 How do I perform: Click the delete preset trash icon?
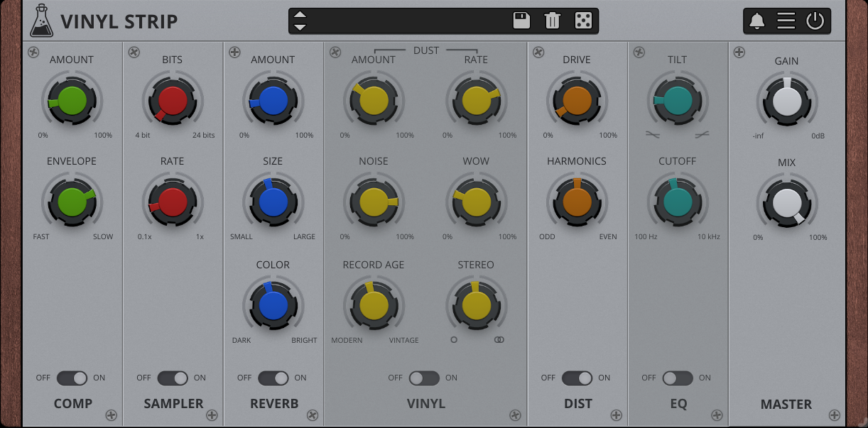pos(552,21)
